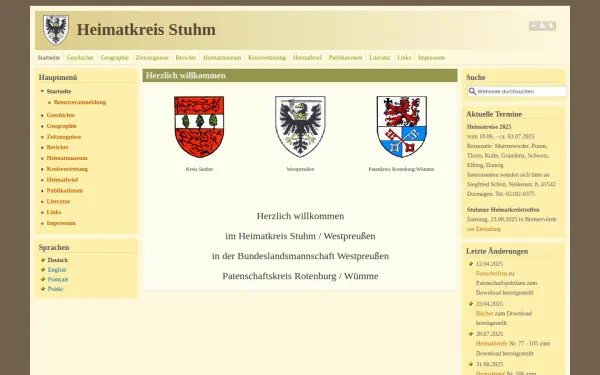Expand the Publikationen arrow in Hauptmenü
This screenshot has width=600, height=375.
click(x=42, y=191)
